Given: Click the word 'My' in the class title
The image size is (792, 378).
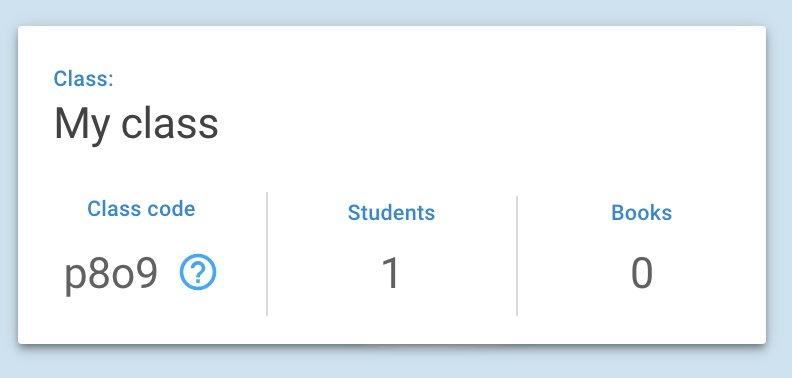Looking at the screenshot, I should [x=82, y=126].
